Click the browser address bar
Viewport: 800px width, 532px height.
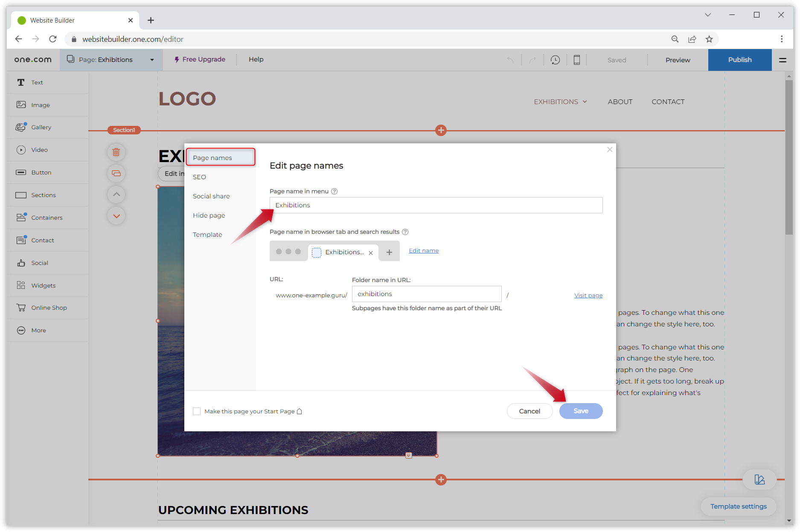[x=367, y=39]
